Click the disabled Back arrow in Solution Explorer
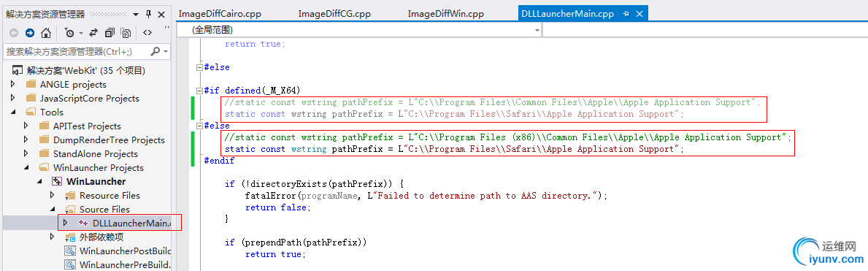This screenshot has width=868, height=271. (x=13, y=33)
